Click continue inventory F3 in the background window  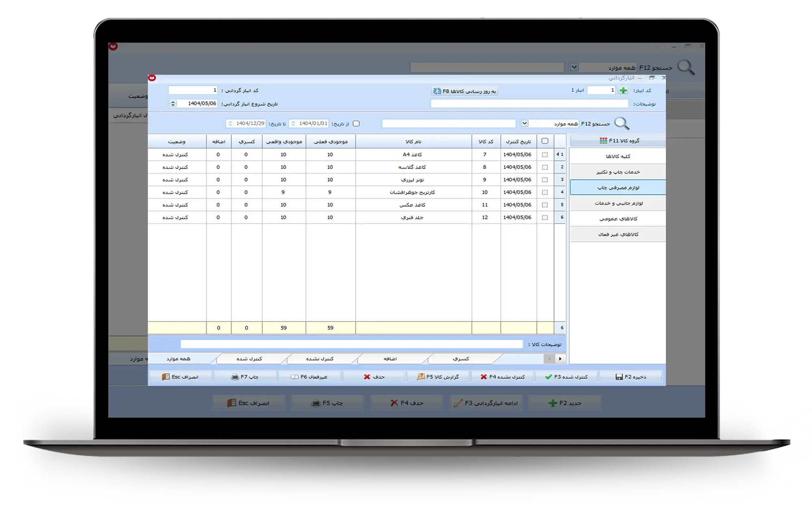486,403
